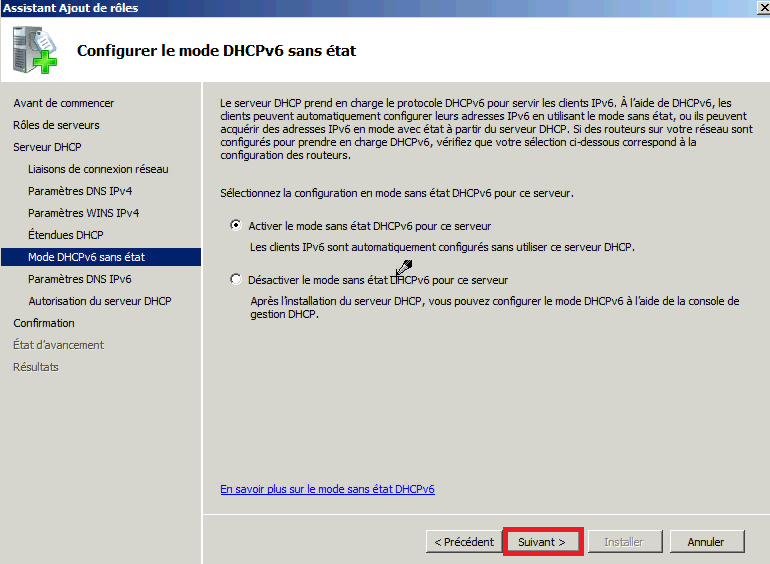Open 'Paramètres DNS IPv6' step

click(80, 279)
